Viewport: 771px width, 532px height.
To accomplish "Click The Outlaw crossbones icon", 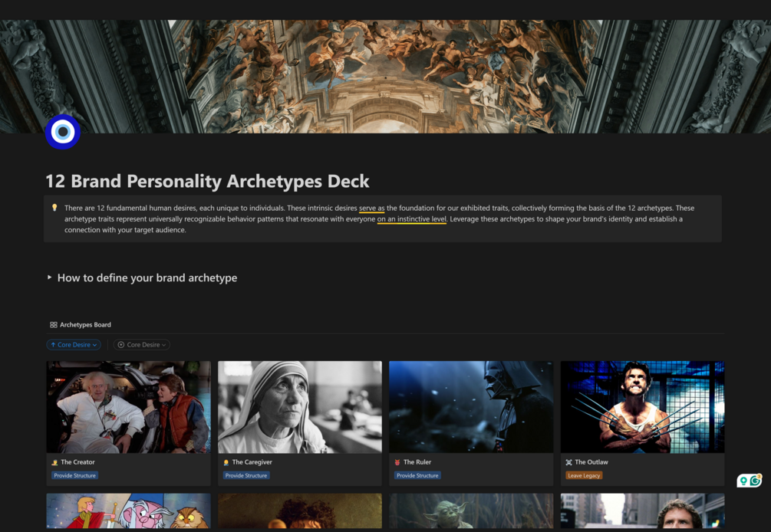I will point(569,462).
